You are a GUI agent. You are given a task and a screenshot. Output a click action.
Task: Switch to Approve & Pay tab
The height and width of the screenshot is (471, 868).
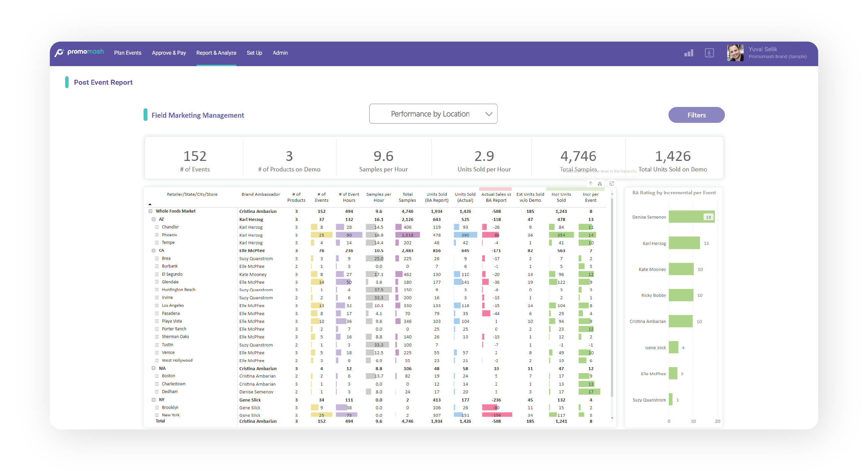(169, 53)
